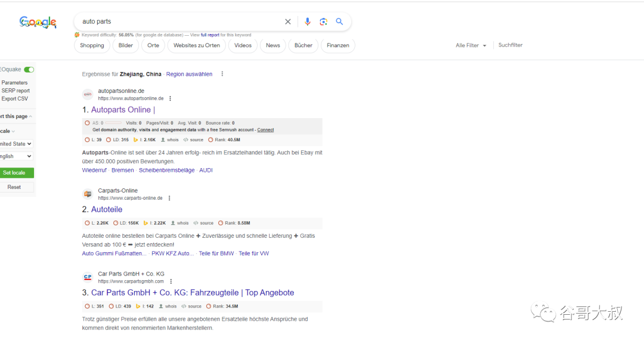Open three-dot menu for carpartsgmbh.com result
Screen dimensions: 644x341
coord(171,281)
